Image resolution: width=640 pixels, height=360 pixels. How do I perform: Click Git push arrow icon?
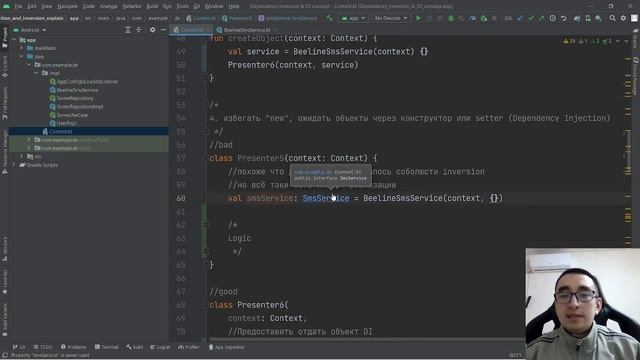[541, 18]
